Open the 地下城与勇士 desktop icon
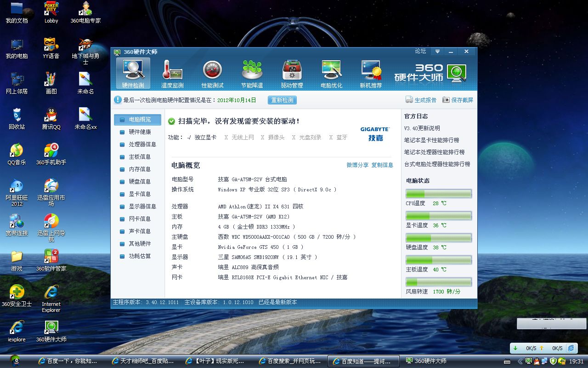Viewport: 588px width, 368px height. [x=85, y=51]
